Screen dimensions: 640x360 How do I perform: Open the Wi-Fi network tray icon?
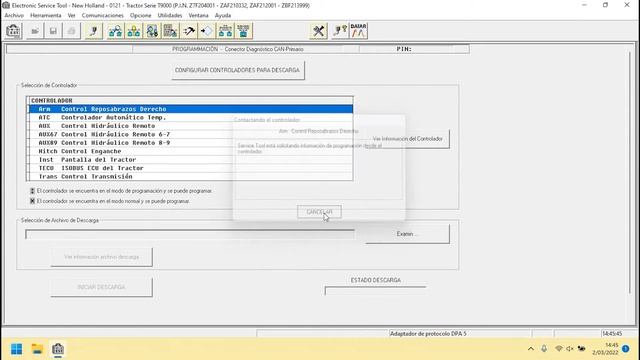(559, 349)
